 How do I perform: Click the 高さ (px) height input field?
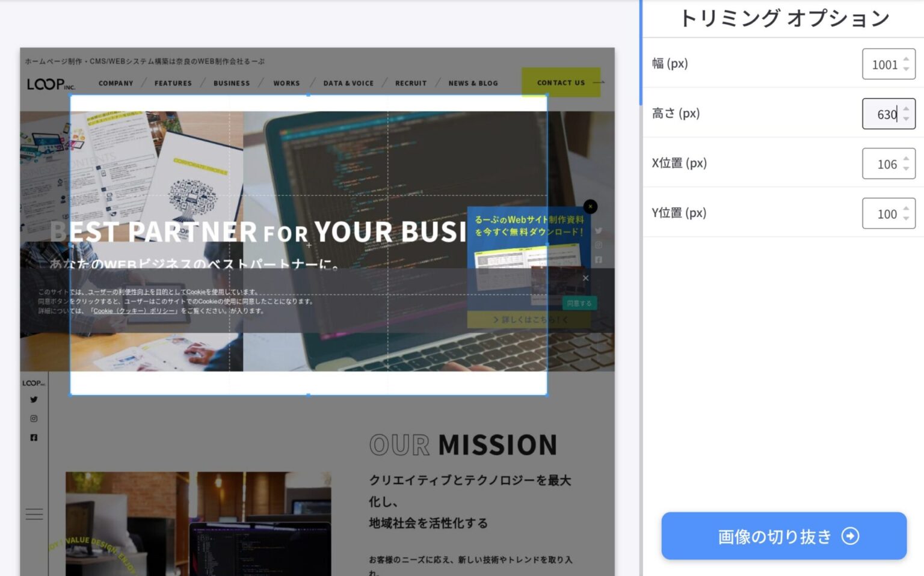[x=889, y=114]
